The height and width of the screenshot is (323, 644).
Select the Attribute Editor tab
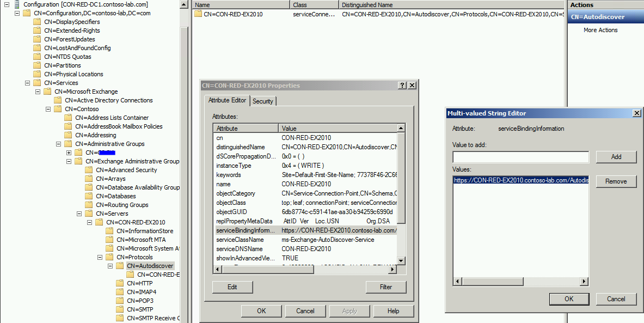click(227, 100)
